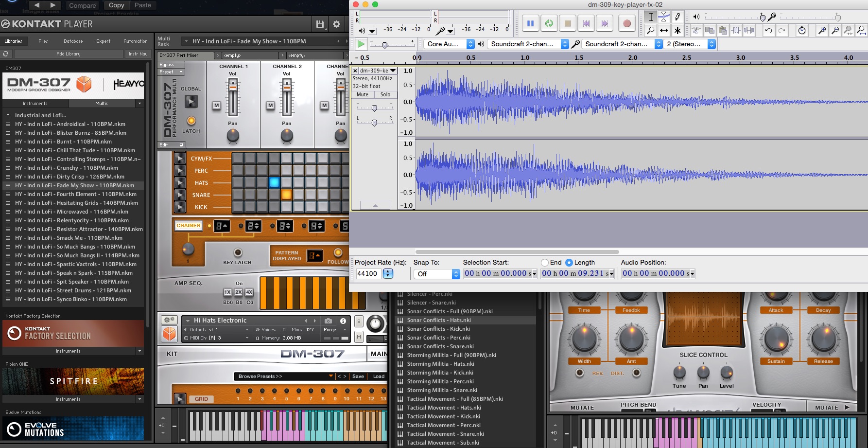Open the Snap To Off dropdown

point(436,274)
